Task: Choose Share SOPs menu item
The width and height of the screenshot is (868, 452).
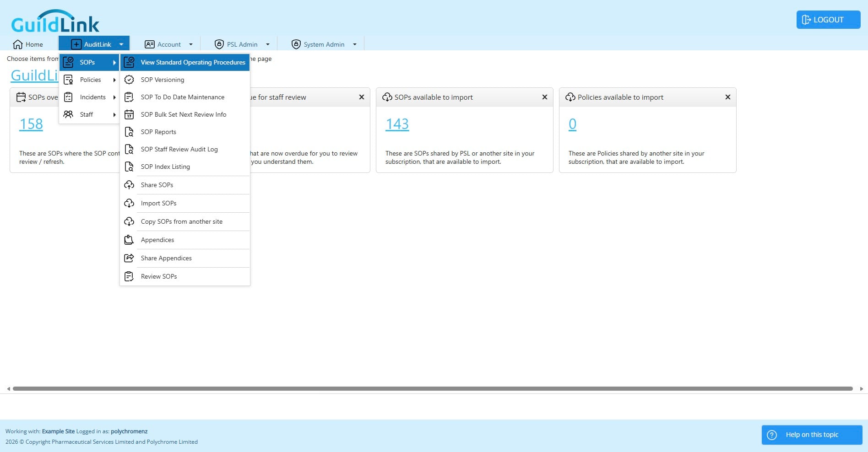Action: [185, 185]
